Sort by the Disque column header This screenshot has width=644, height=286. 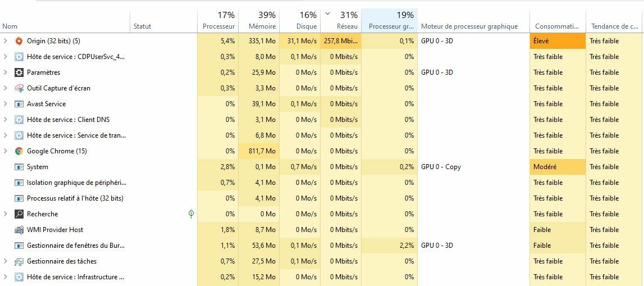[x=307, y=26]
